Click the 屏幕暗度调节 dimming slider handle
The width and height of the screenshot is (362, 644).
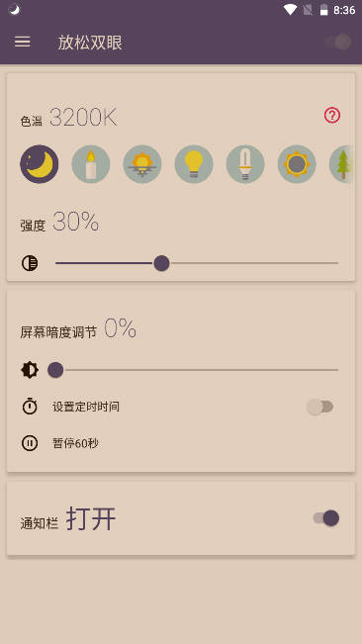coord(55,370)
